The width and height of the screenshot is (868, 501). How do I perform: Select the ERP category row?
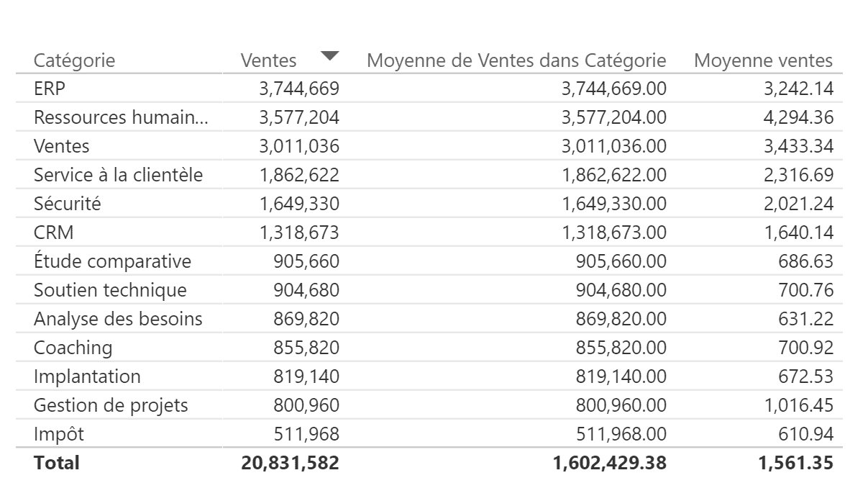pyautogui.click(x=50, y=89)
